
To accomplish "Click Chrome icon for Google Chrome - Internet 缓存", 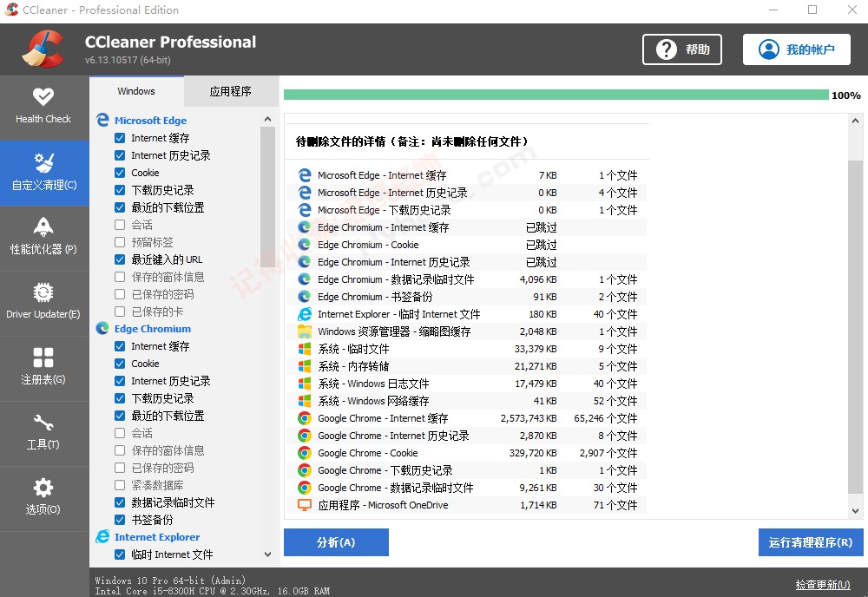I will (305, 418).
